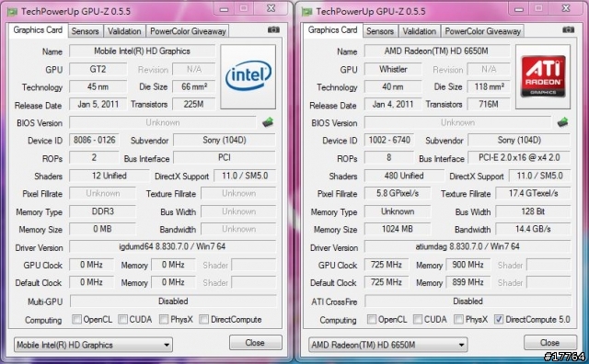Click Memory Size value 1024 MB
Image resolution: width=589 pixels, height=364 pixels.
(398, 229)
